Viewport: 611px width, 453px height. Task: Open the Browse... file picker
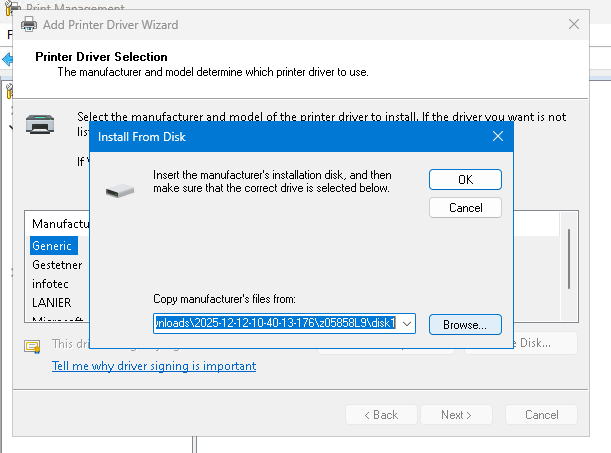point(465,325)
